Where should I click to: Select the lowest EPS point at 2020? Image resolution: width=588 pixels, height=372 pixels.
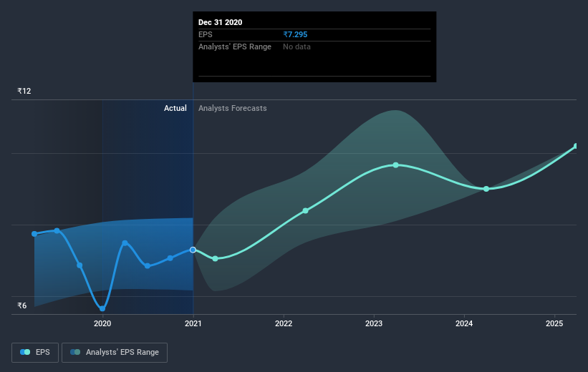102,309
